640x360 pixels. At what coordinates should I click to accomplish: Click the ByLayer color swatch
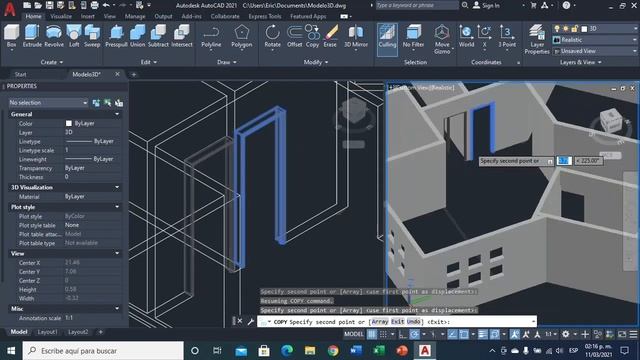coord(69,123)
